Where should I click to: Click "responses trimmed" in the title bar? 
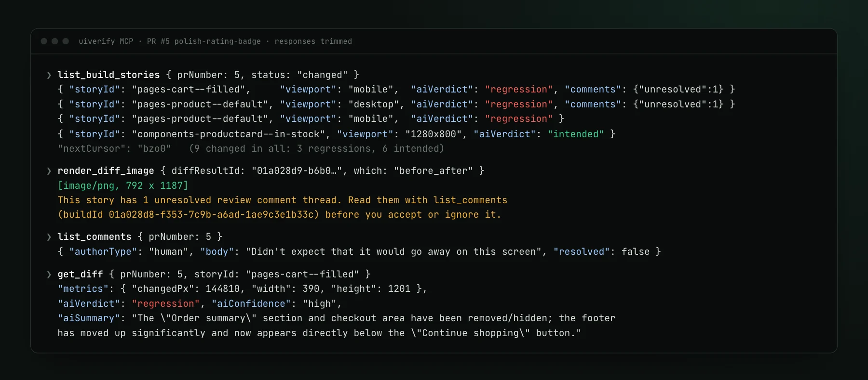tap(313, 41)
